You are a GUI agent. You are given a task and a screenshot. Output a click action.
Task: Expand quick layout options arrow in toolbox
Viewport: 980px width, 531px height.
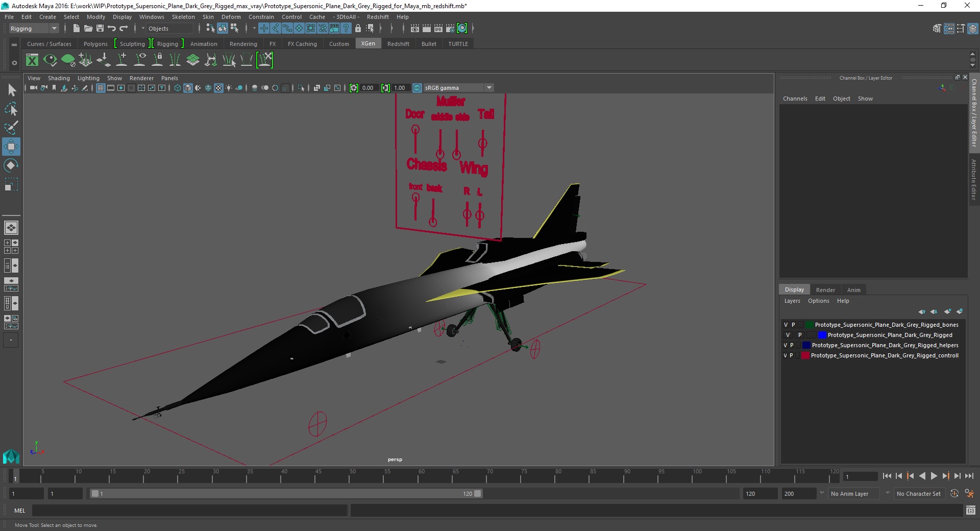(x=11, y=340)
